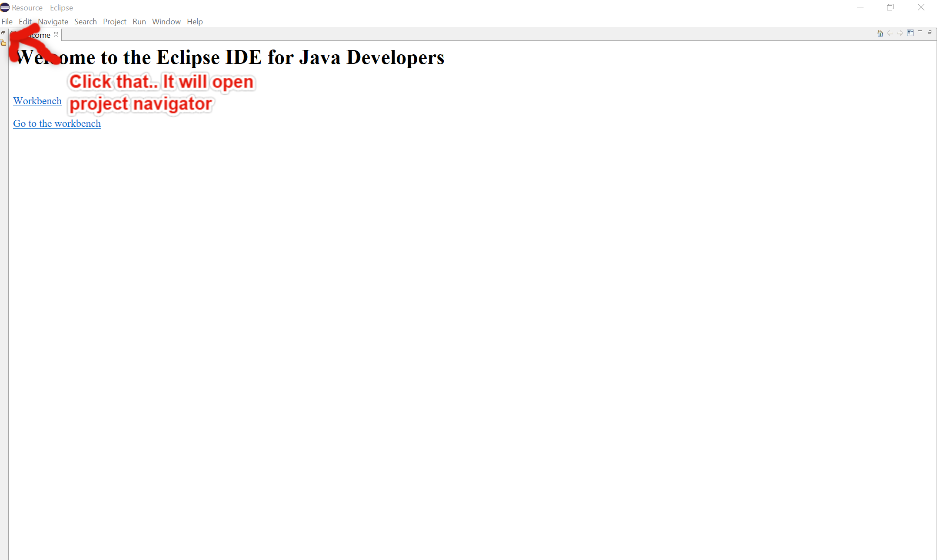Open the Search menu
This screenshot has height=560, width=937.
click(85, 22)
